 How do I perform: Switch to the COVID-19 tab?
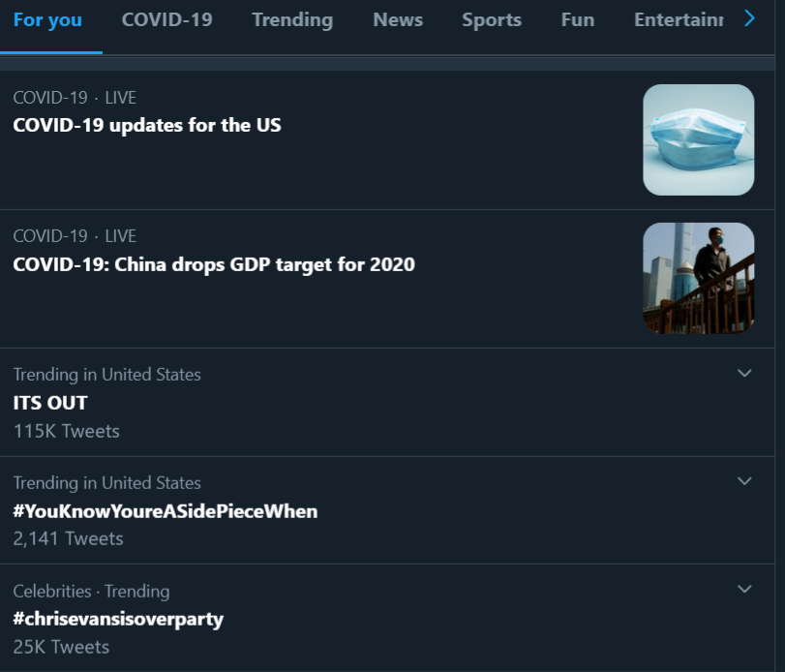tap(166, 20)
